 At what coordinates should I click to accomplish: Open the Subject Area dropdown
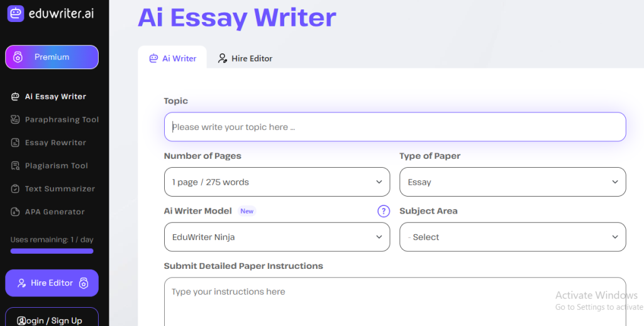coord(513,237)
